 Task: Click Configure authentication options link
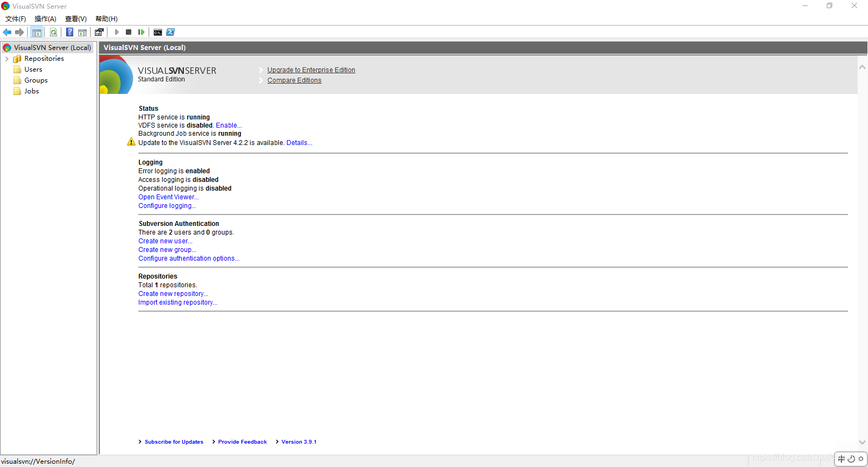click(x=189, y=258)
